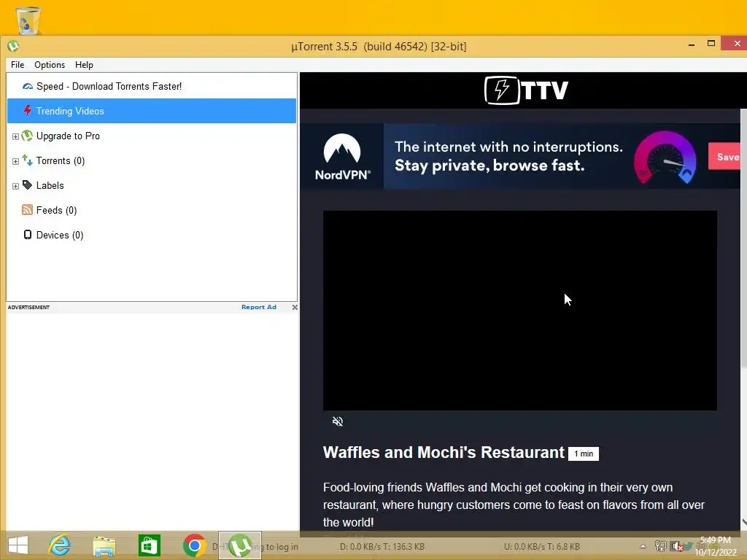
Task: Click the Report Ad link
Action: click(259, 307)
